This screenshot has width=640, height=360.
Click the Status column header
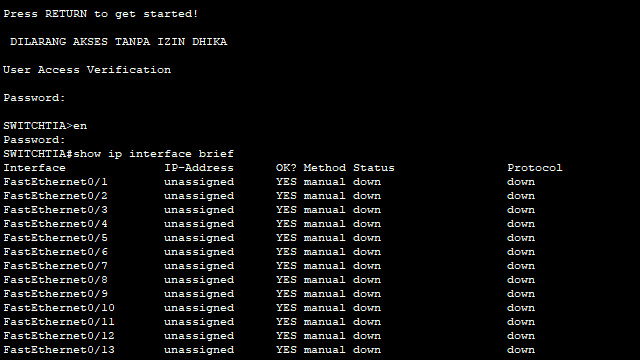coord(373,168)
